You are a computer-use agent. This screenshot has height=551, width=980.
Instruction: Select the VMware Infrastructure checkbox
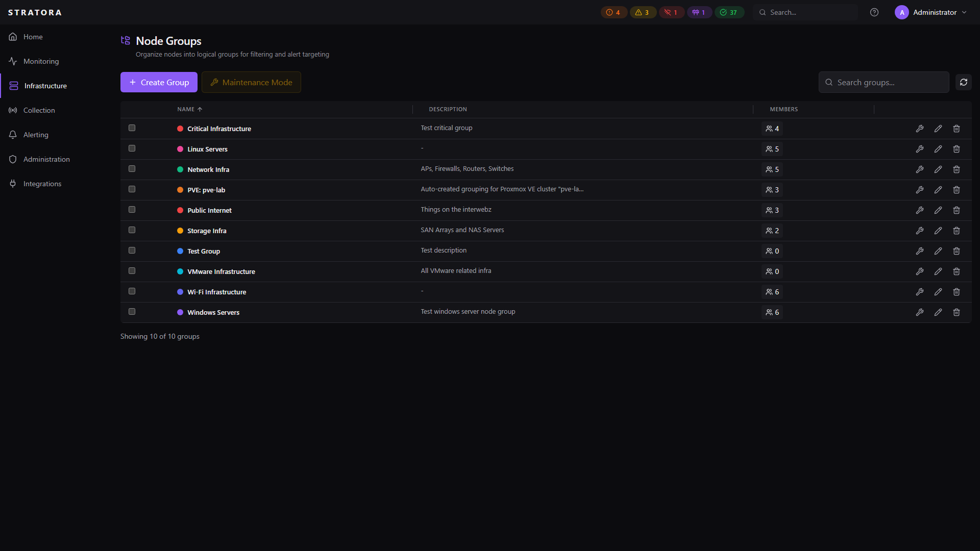132,271
